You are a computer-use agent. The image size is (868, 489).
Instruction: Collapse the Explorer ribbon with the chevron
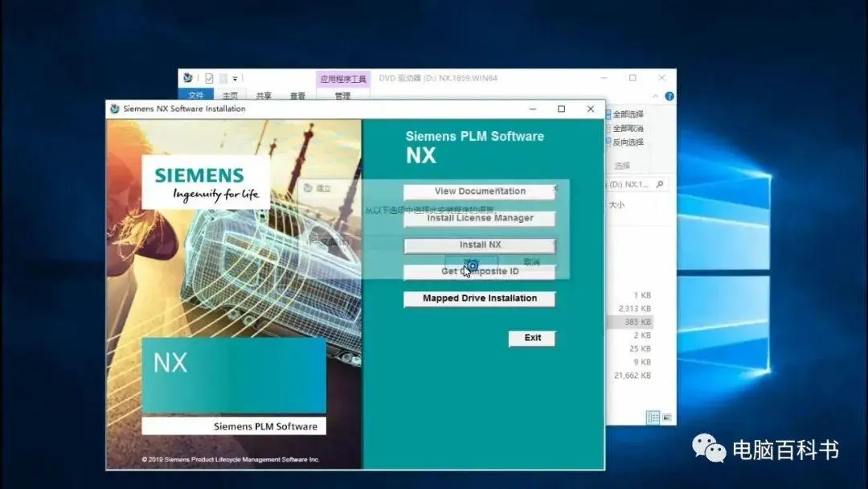[656, 97]
